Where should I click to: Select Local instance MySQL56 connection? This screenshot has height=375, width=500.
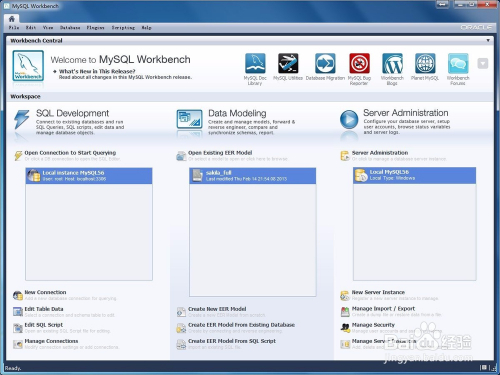click(89, 176)
